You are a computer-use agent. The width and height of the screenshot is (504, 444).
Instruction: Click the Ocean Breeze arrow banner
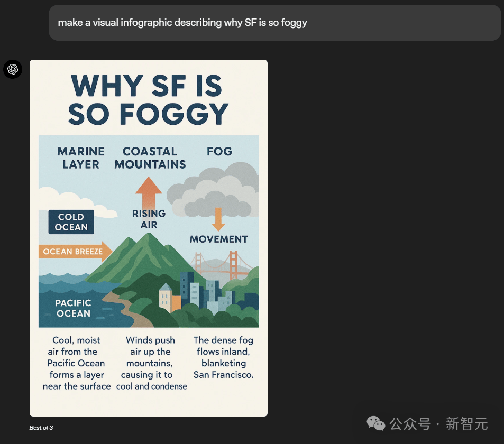pos(76,251)
